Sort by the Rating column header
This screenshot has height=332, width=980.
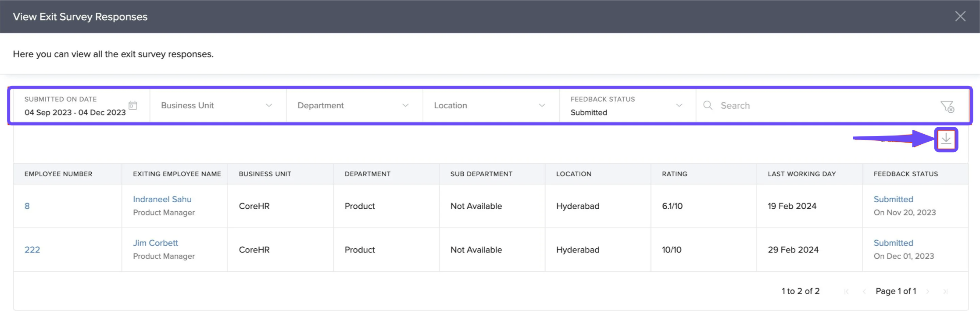(674, 174)
